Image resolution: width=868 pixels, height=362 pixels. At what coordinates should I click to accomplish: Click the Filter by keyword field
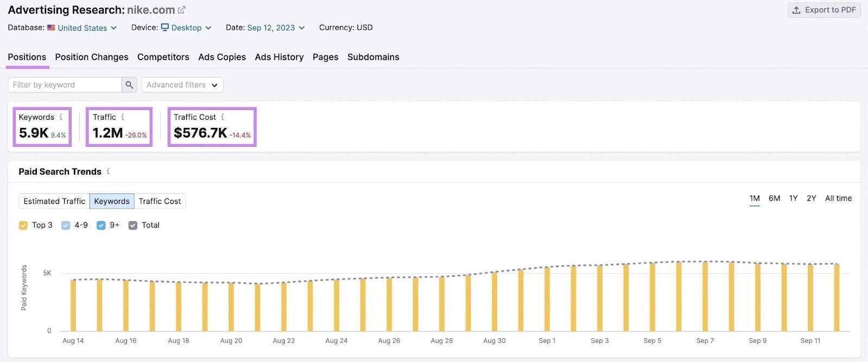coord(65,85)
